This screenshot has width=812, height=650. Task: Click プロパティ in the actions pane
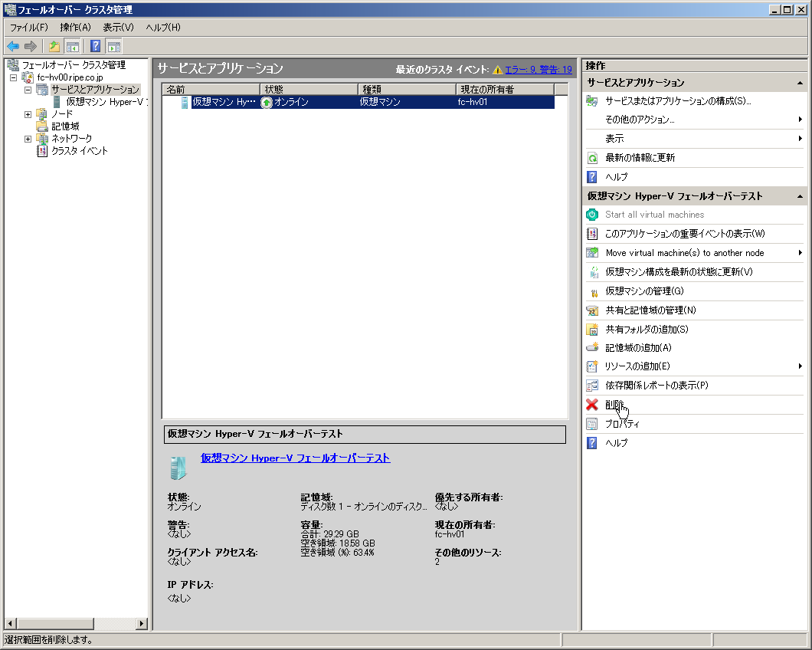click(x=623, y=424)
